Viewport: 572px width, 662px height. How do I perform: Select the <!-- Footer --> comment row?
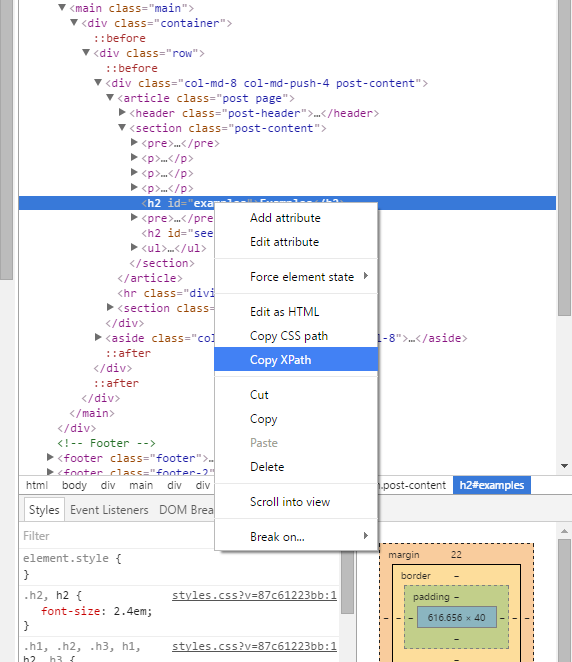[106, 443]
